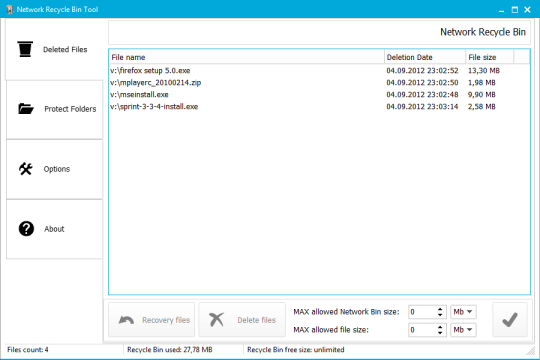This screenshot has width=540, height=360.
Task: Go to the Options tab
Action: [x=54, y=169]
